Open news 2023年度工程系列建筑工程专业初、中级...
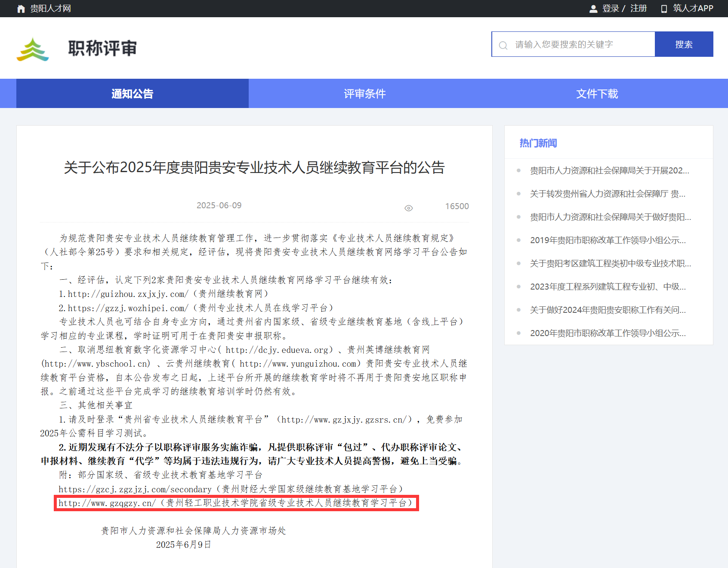Viewport: 728px width, 568px height. point(608,287)
